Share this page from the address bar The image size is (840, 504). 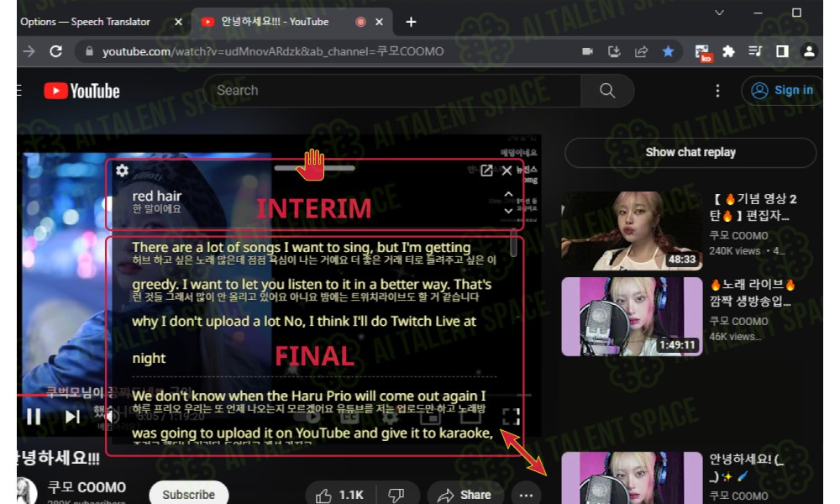[641, 51]
